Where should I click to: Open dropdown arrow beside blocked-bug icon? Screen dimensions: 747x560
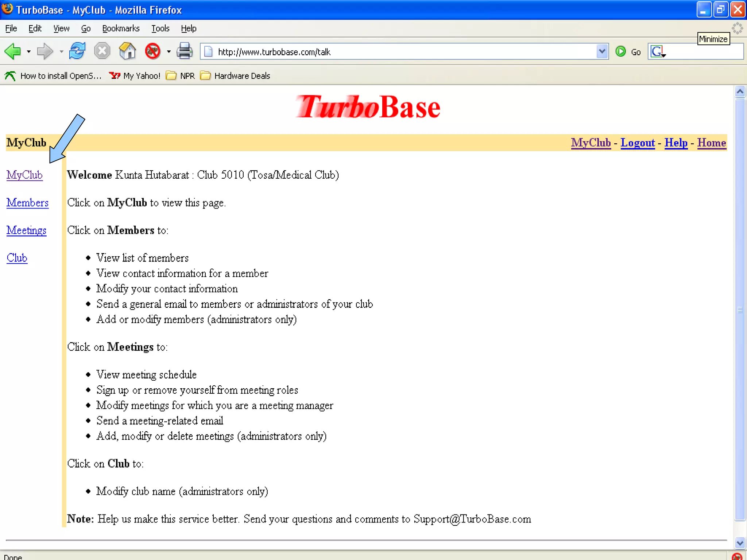169,52
